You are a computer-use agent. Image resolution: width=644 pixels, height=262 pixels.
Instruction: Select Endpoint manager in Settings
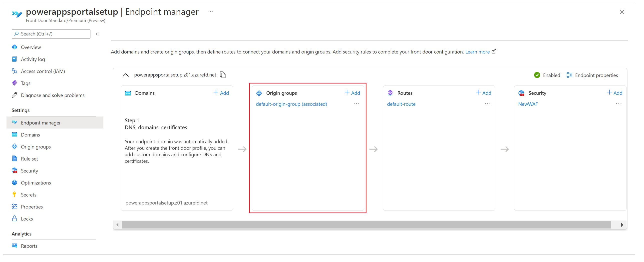[55, 122]
